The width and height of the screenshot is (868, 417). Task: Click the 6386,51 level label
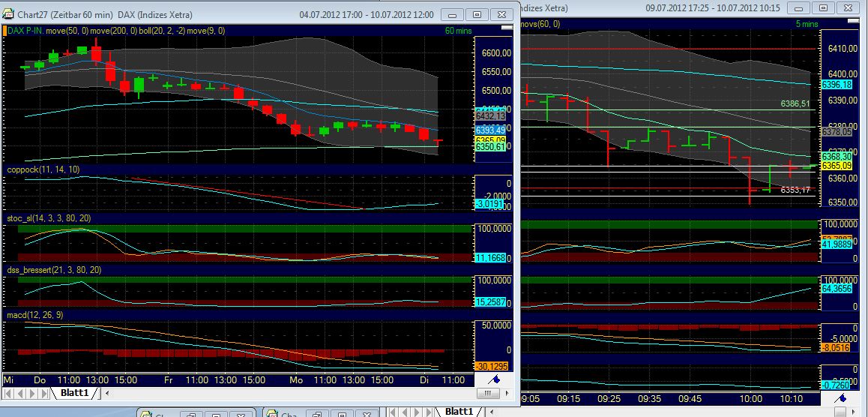(x=795, y=103)
